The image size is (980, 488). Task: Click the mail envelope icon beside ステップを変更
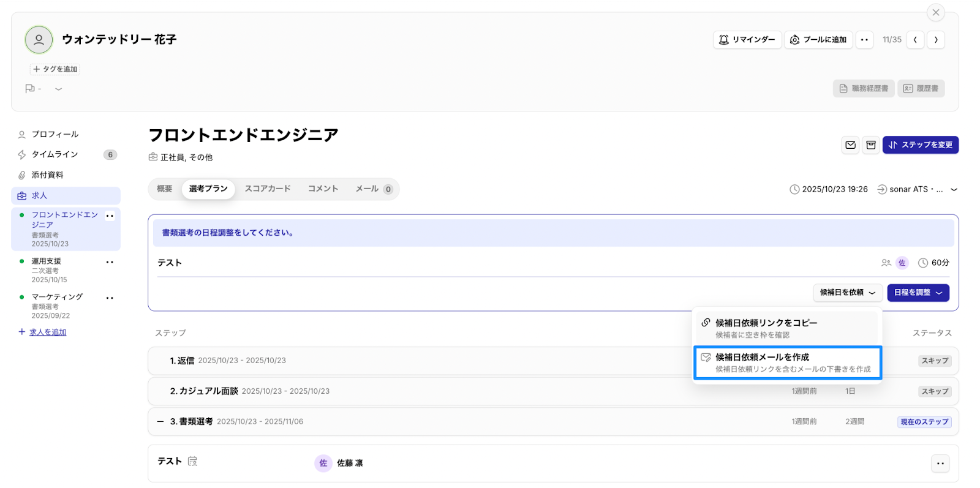pyautogui.click(x=850, y=145)
